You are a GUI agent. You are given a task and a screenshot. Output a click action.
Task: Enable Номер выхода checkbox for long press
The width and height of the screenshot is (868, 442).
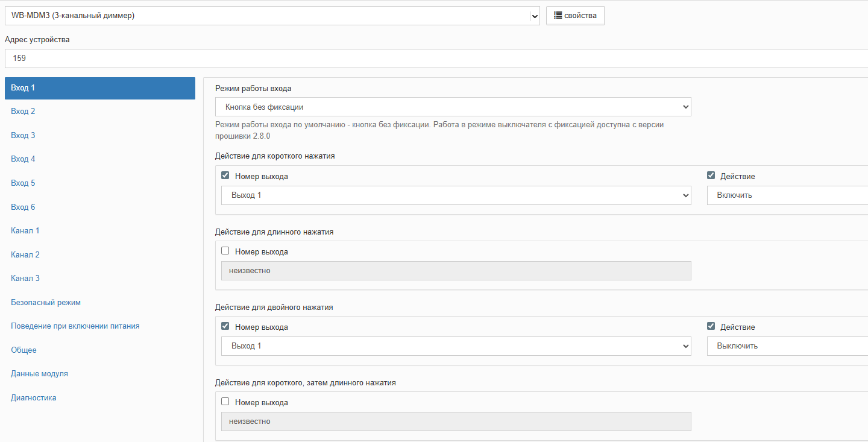(225, 251)
